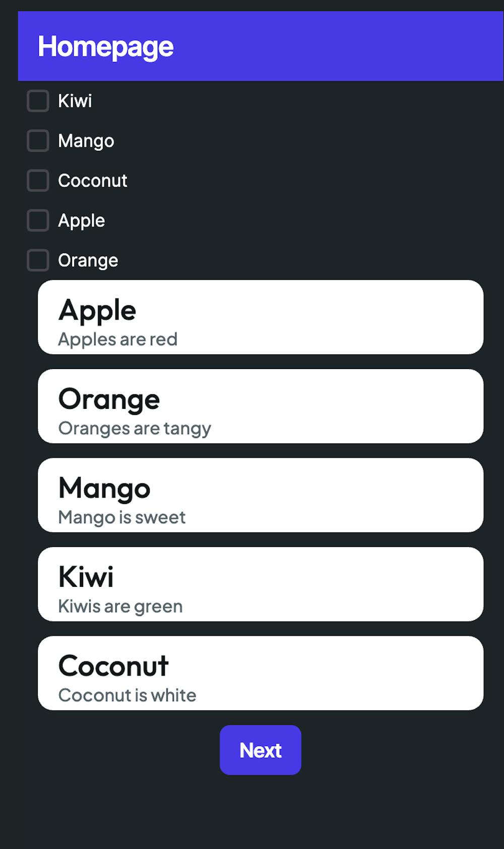Viewport: 504px width, 849px height.
Task: Click the Homepage header title
Action: (x=106, y=47)
